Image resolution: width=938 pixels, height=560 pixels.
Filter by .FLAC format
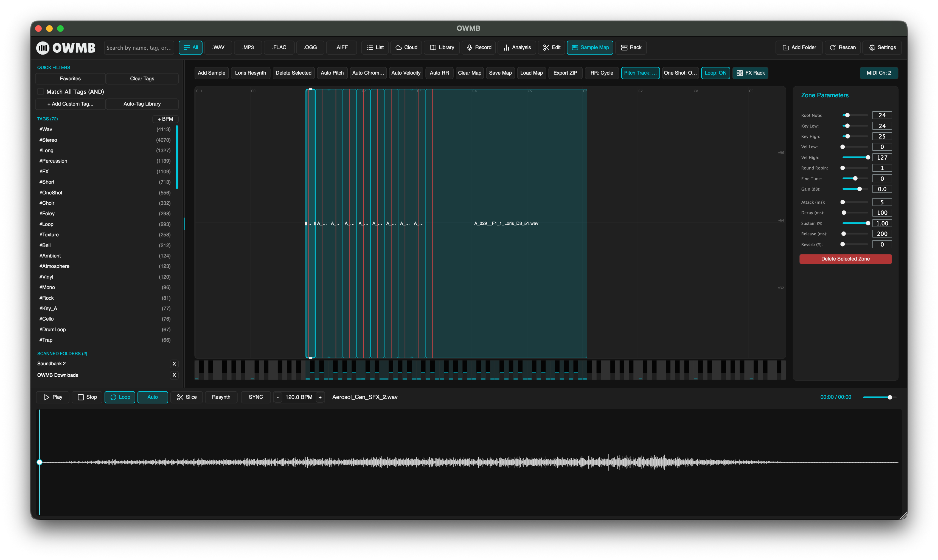(x=279, y=47)
